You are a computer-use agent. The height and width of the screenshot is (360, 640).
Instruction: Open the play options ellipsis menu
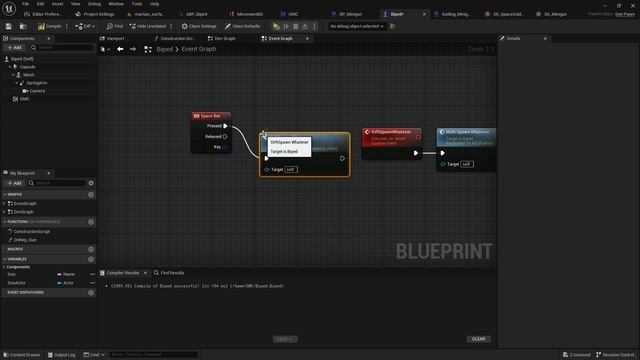[x=314, y=26]
